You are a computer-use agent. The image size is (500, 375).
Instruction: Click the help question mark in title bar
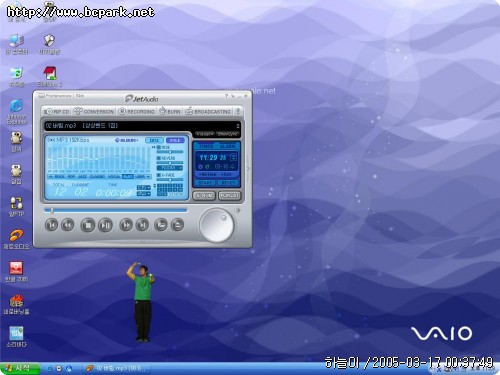[226, 96]
